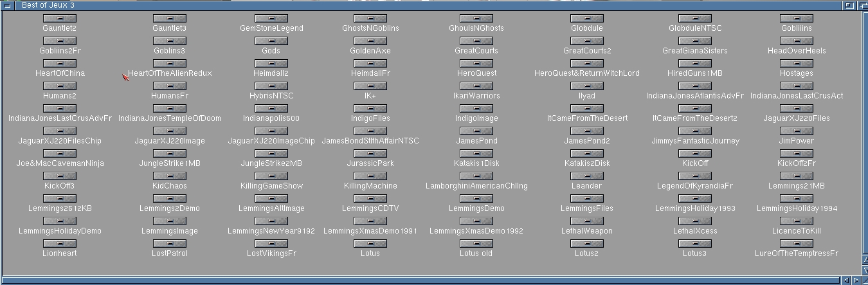Viewport: 868px width, 285px height.
Task: Open the Gods game icon
Action: 271,41
